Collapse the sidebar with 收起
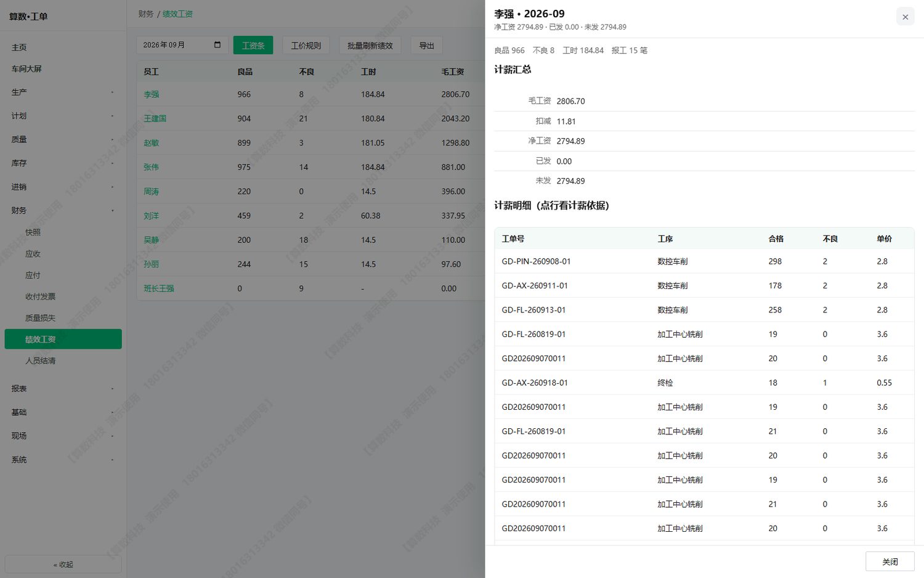Image resolution: width=924 pixels, height=578 pixels. (63, 564)
